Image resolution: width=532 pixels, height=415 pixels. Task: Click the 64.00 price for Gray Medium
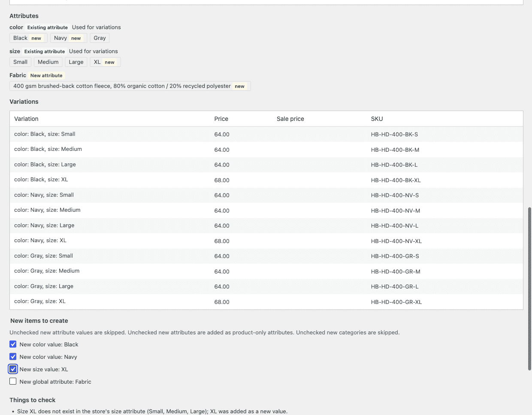pos(222,271)
